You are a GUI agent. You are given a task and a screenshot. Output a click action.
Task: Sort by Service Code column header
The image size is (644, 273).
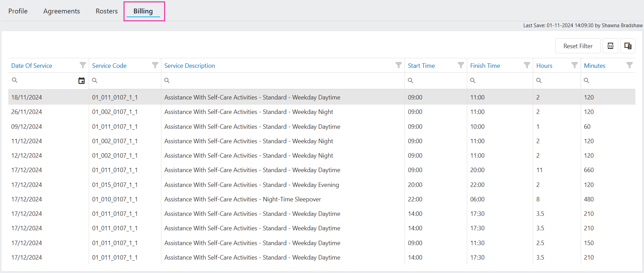(109, 65)
